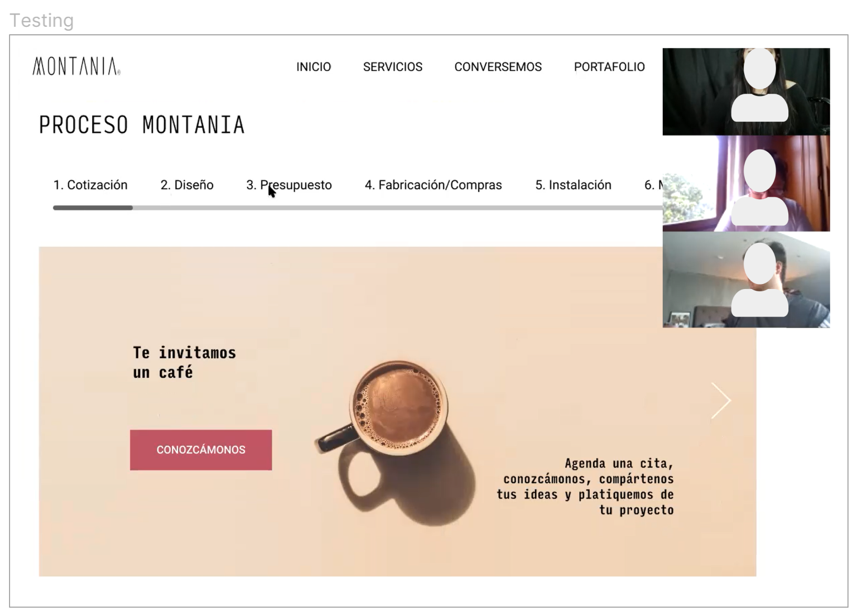Click the process progress bar track
The width and height of the screenshot is (857, 616).
358,208
